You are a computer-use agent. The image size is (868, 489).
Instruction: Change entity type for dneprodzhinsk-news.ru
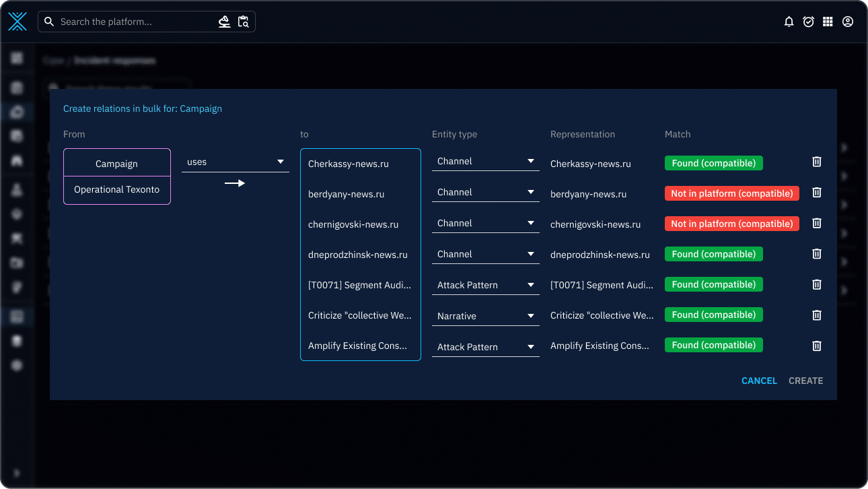click(485, 254)
